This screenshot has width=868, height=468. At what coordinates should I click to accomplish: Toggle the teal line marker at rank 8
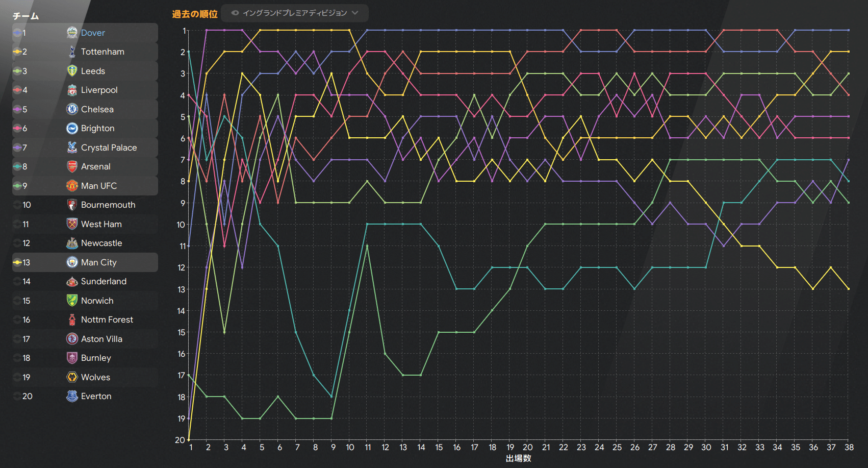point(17,166)
